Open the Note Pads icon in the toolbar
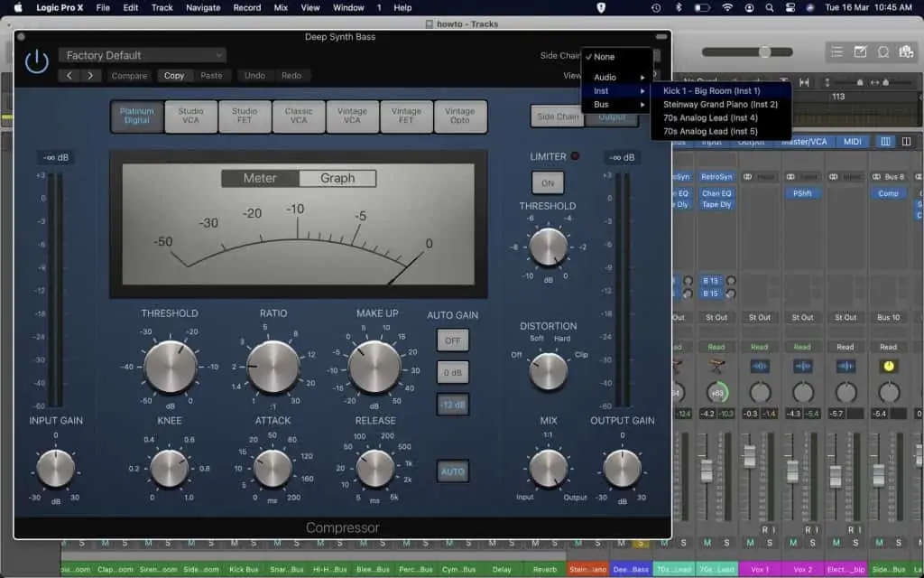 (860, 51)
